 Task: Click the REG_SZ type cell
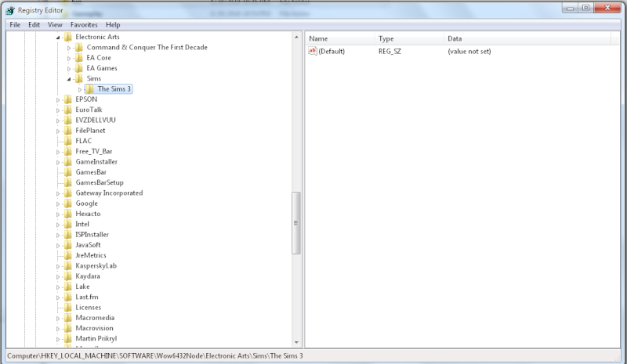(390, 51)
